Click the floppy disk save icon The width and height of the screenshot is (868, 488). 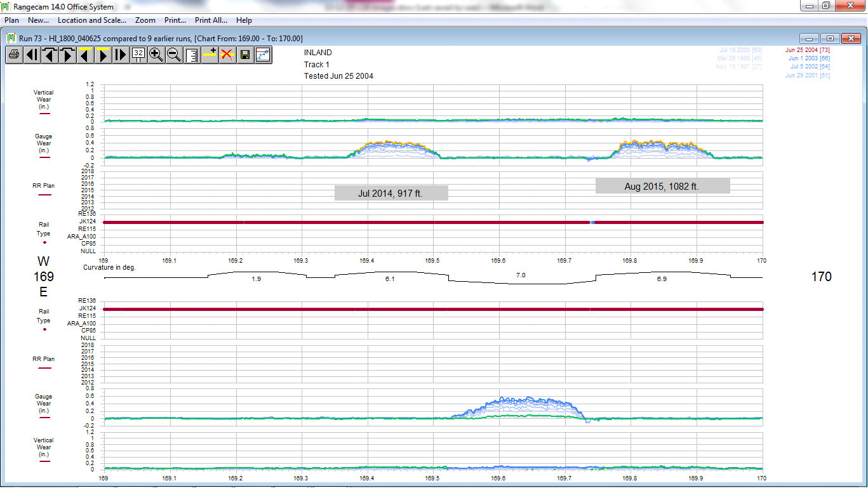click(244, 55)
